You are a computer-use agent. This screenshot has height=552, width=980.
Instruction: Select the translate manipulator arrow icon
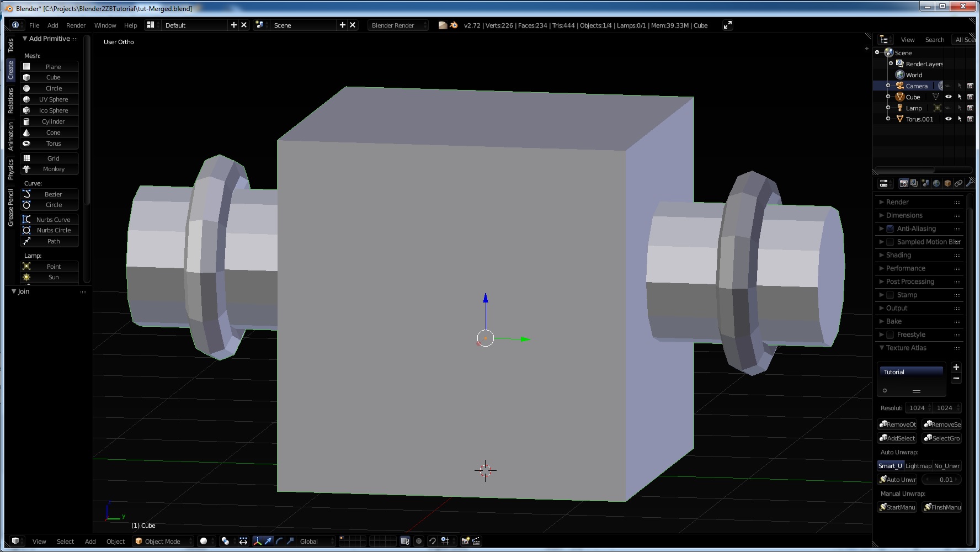(x=268, y=541)
